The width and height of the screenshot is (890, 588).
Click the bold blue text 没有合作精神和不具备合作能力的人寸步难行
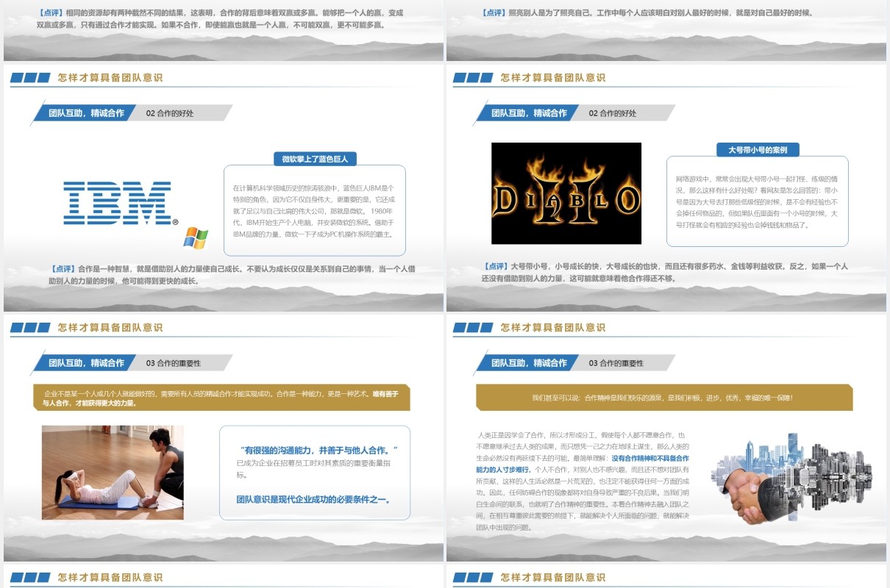pyautogui.click(x=583, y=463)
